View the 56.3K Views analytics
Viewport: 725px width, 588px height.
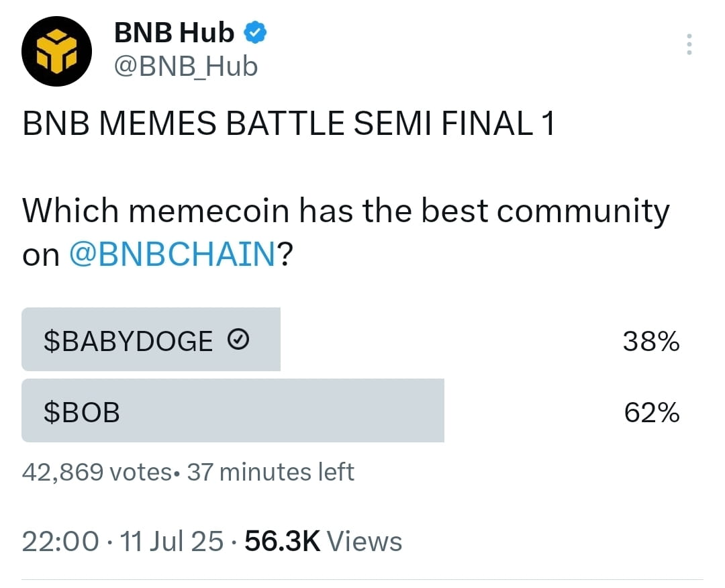323,541
